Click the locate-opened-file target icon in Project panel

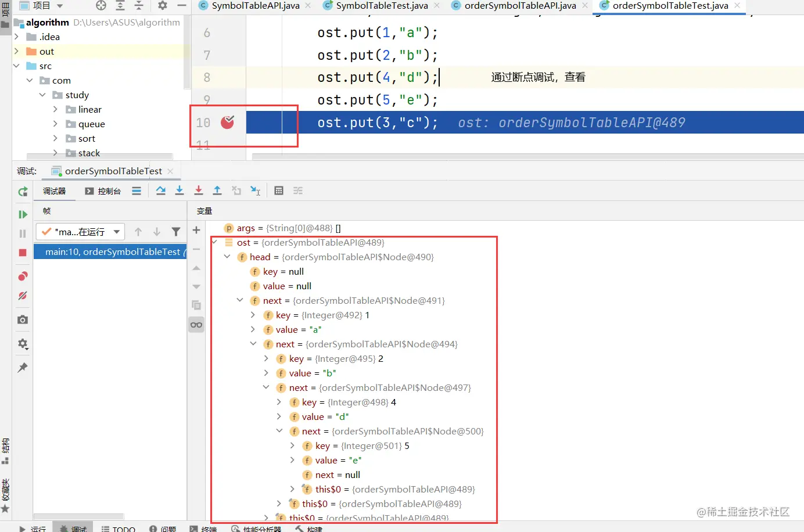click(x=101, y=5)
